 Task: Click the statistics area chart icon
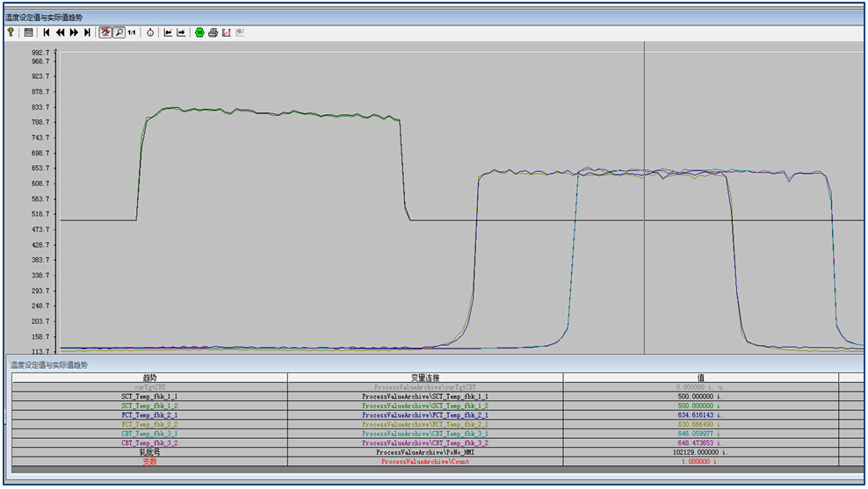pos(226,32)
